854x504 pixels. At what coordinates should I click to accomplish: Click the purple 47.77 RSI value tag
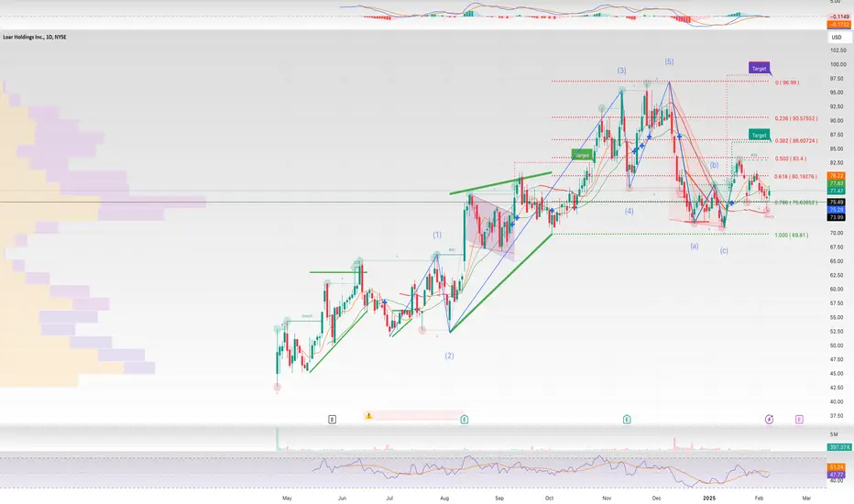coord(836,475)
